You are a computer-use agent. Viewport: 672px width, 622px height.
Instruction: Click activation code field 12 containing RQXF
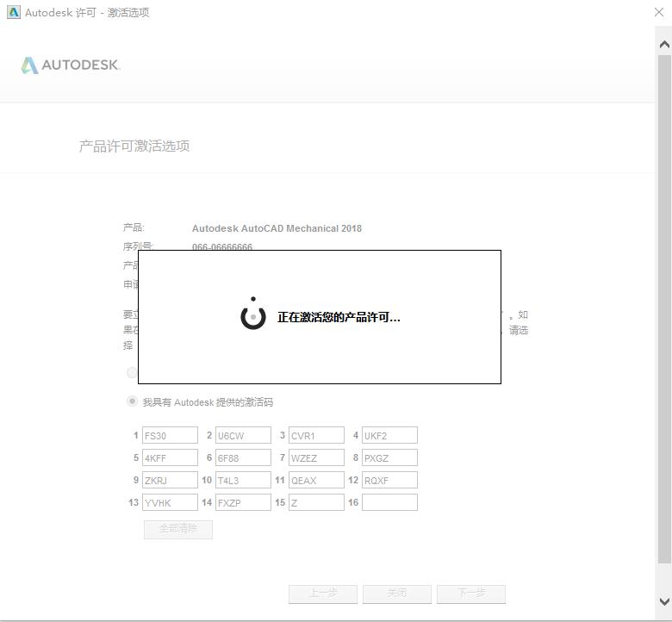[x=390, y=480]
